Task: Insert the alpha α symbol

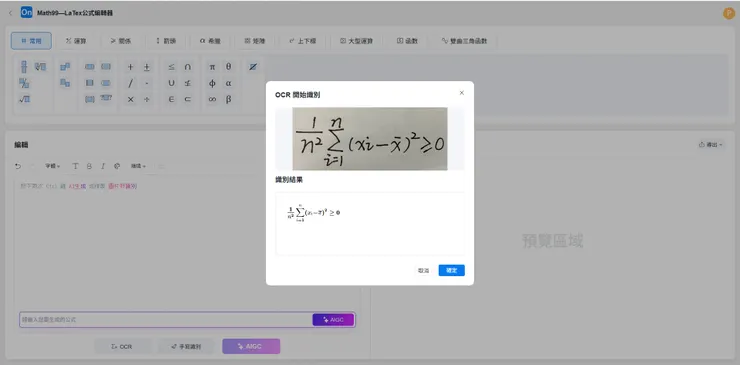Action: [x=228, y=83]
